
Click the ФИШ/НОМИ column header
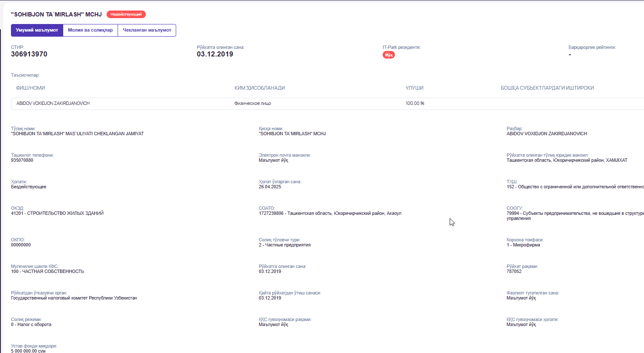tap(30, 88)
